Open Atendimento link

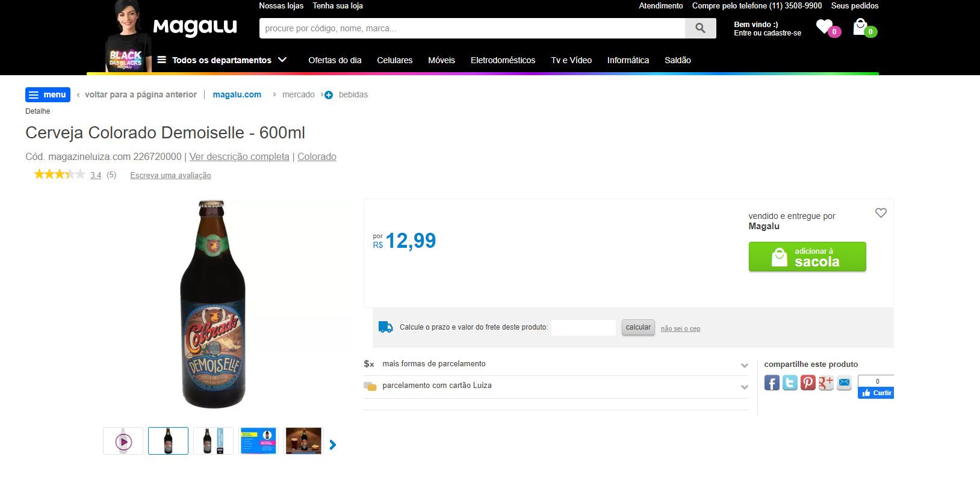coord(661,6)
